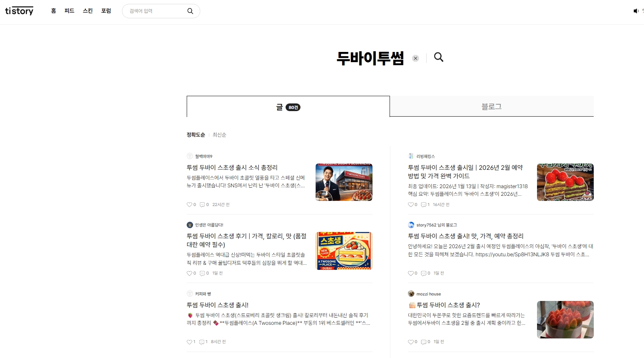
Task: Click 커피와 빵 blog avatar
Action: (190, 294)
